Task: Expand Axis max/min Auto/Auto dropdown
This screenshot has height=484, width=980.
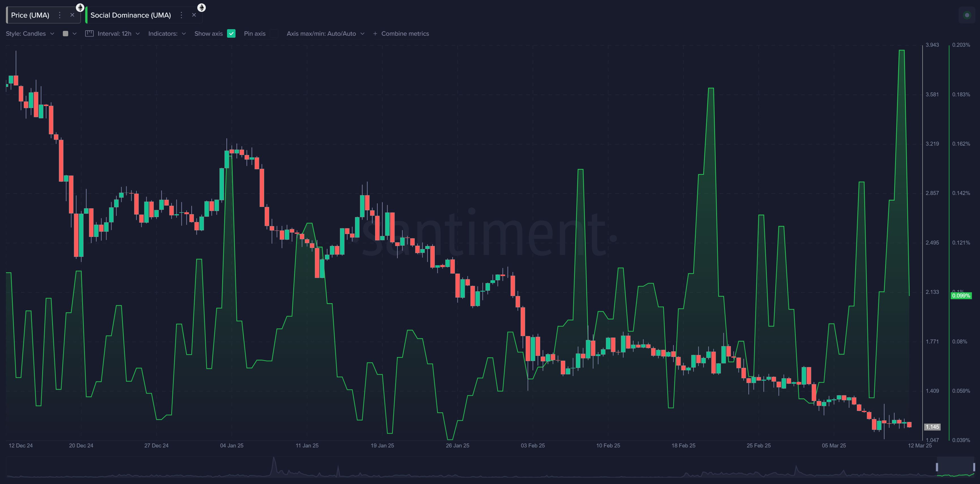Action: pos(325,33)
